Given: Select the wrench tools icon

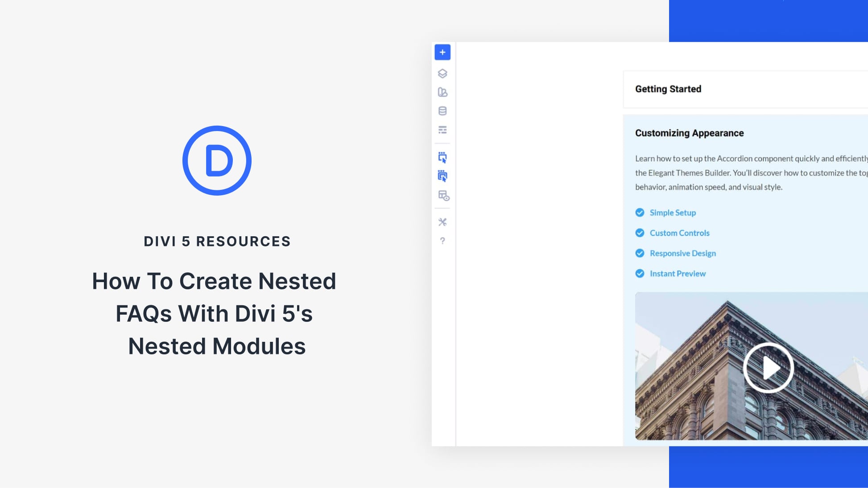Looking at the screenshot, I should [442, 221].
